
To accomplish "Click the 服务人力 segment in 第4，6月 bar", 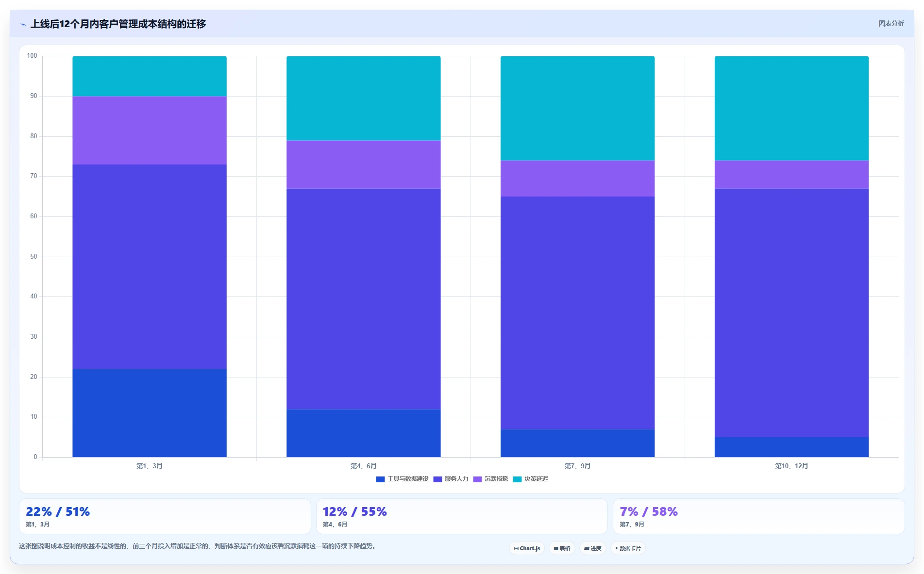I will pyautogui.click(x=364, y=299).
